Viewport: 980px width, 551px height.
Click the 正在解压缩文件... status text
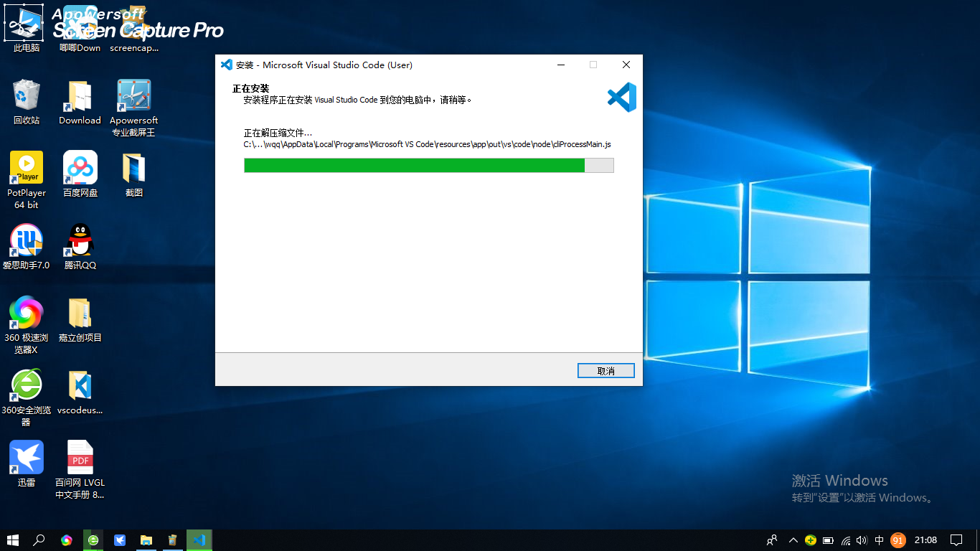pos(278,133)
